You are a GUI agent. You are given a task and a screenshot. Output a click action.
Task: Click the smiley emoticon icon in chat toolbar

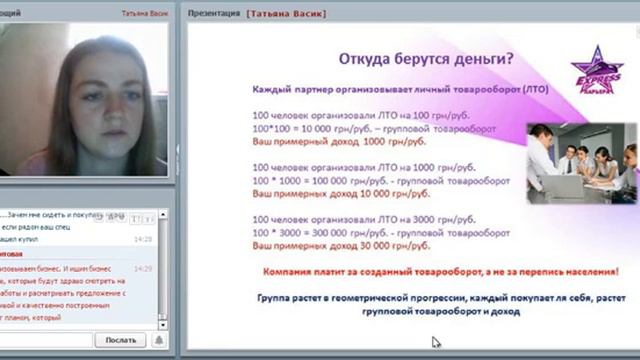98,218
